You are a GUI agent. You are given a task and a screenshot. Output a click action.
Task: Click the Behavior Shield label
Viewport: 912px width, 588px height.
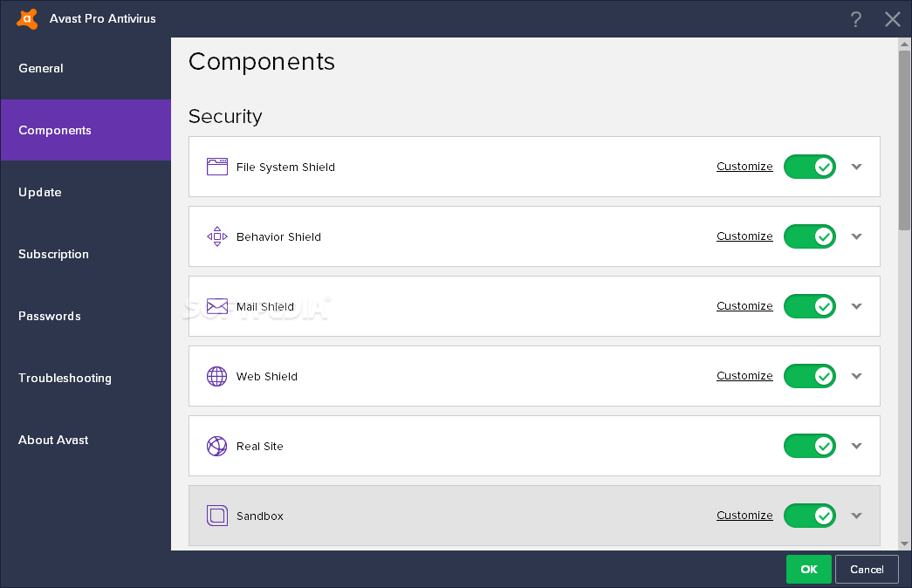coord(278,236)
